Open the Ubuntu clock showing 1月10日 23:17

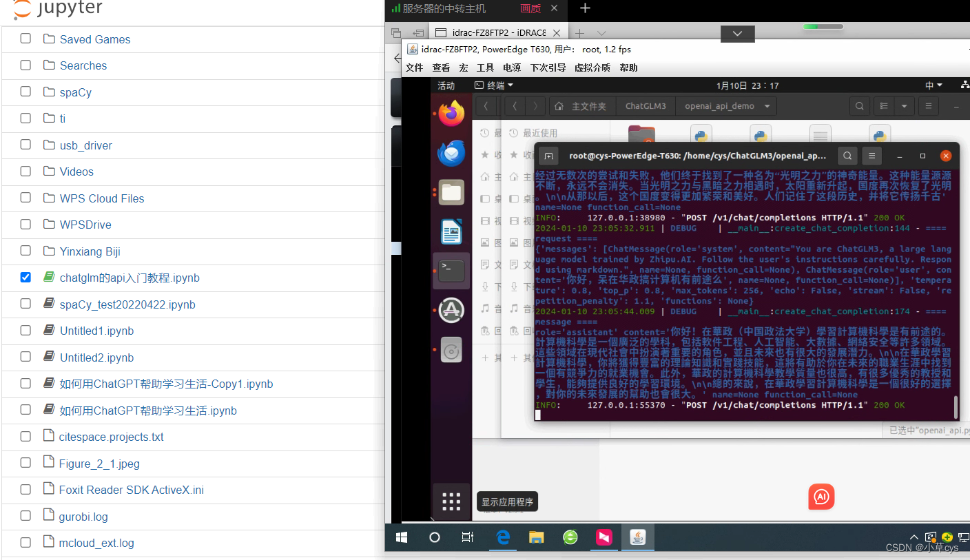point(747,85)
